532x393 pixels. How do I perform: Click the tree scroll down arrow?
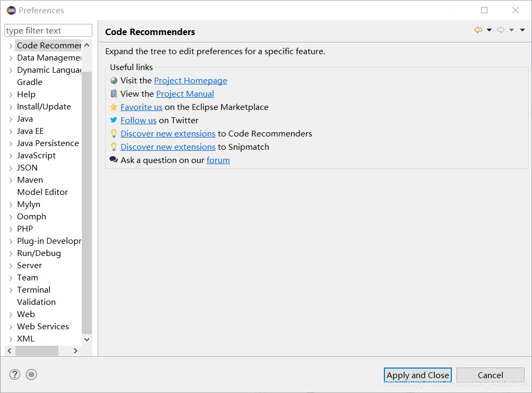point(87,339)
